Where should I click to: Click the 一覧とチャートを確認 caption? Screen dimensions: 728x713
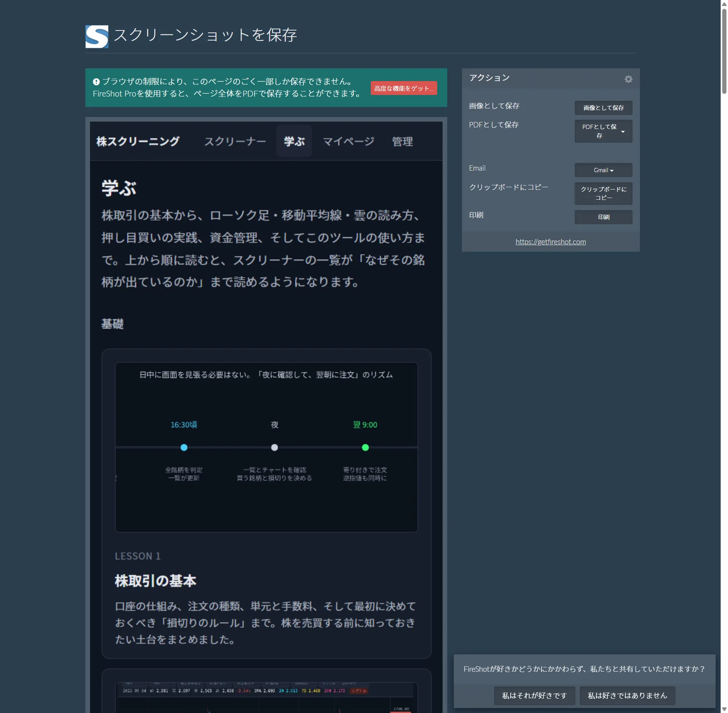pos(275,470)
